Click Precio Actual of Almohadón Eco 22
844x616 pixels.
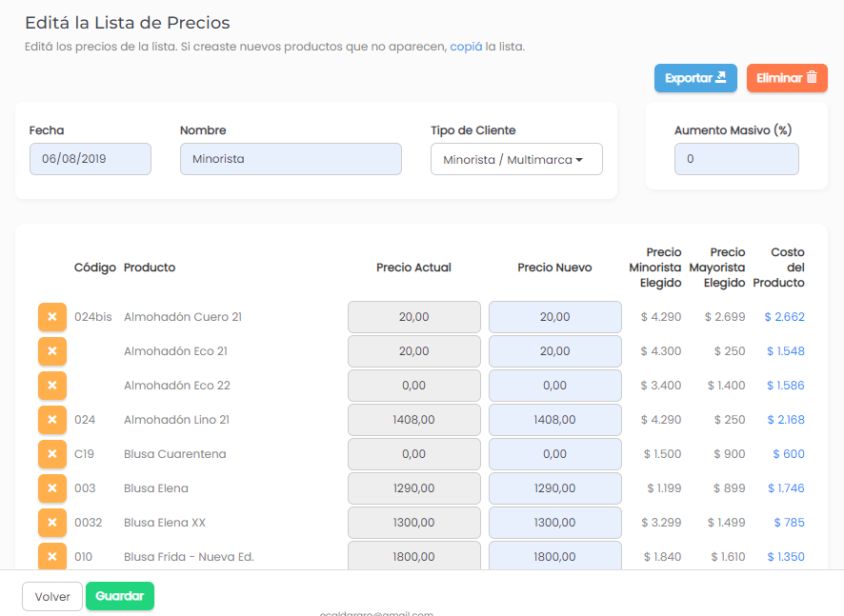pos(414,386)
